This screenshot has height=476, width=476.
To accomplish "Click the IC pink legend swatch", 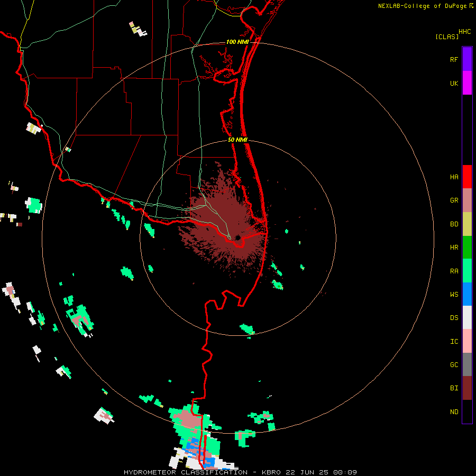I will 467,341.
